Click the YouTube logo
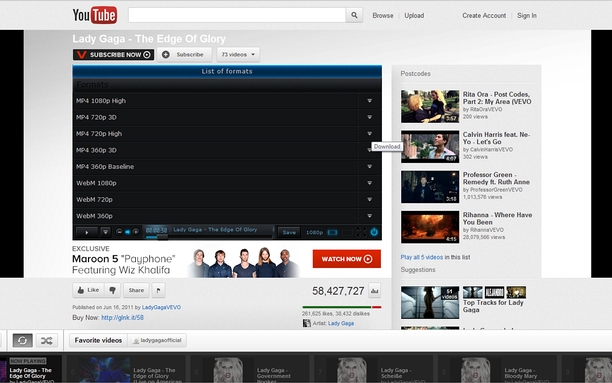The width and height of the screenshot is (612, 383). click(x=94, y=15)
